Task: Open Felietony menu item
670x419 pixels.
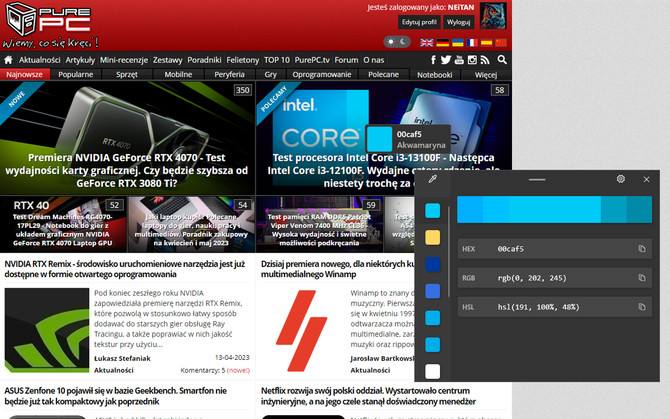Action: [243, 60]
